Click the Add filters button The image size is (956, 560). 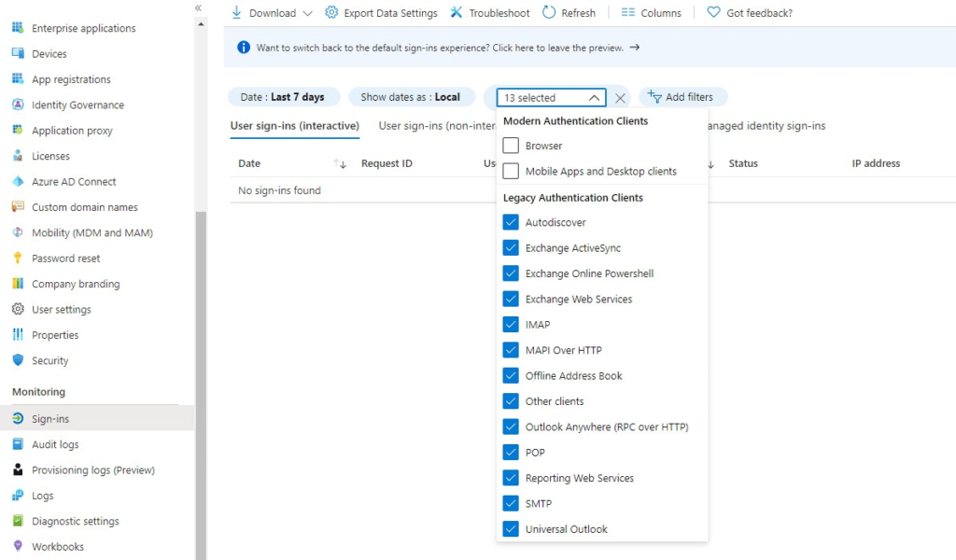682,97
